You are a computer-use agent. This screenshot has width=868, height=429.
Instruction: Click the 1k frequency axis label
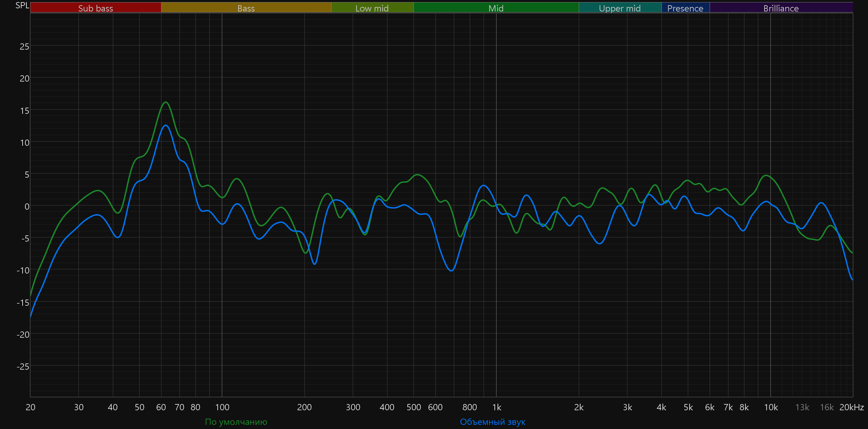click(x=496, y=407)
